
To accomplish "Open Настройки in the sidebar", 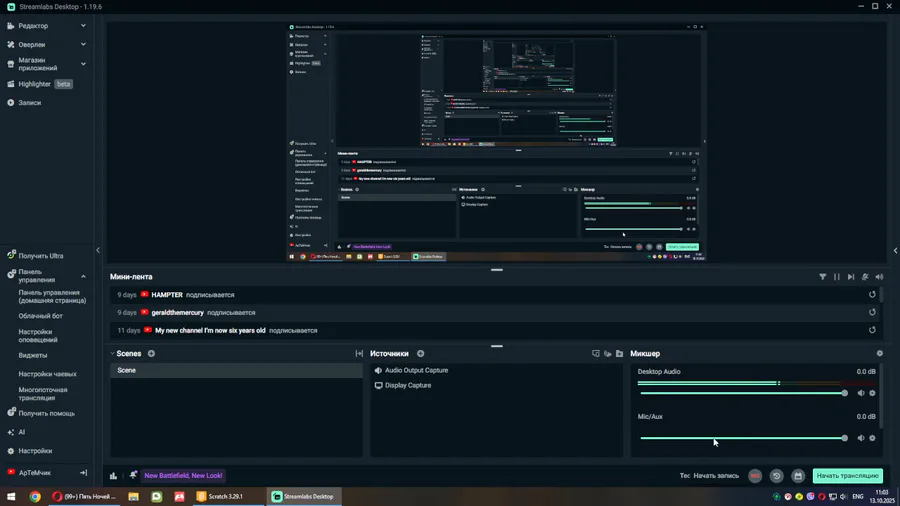I will tap(29, 451).
